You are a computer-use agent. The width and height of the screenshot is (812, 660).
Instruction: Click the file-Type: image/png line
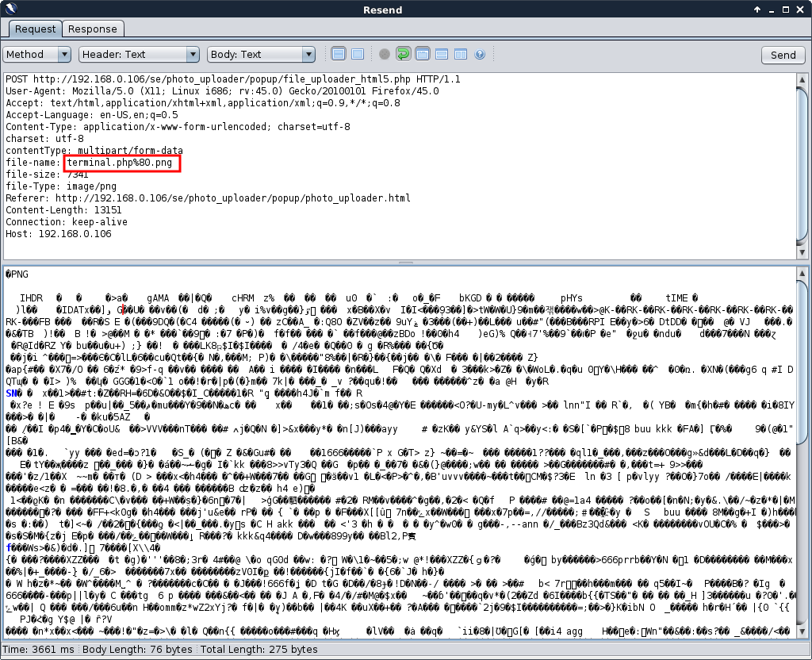coord(61,186)
